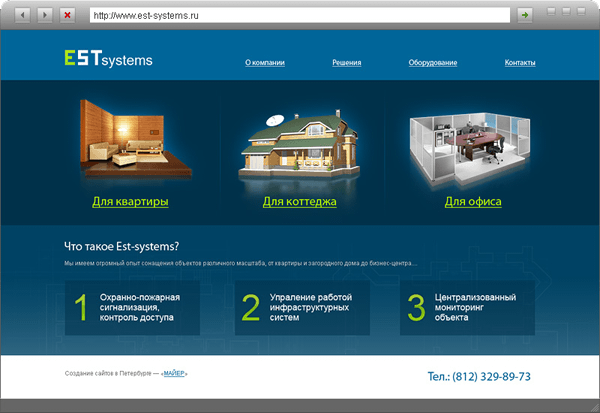Open the 'Решения' menu item

point(347,62)
